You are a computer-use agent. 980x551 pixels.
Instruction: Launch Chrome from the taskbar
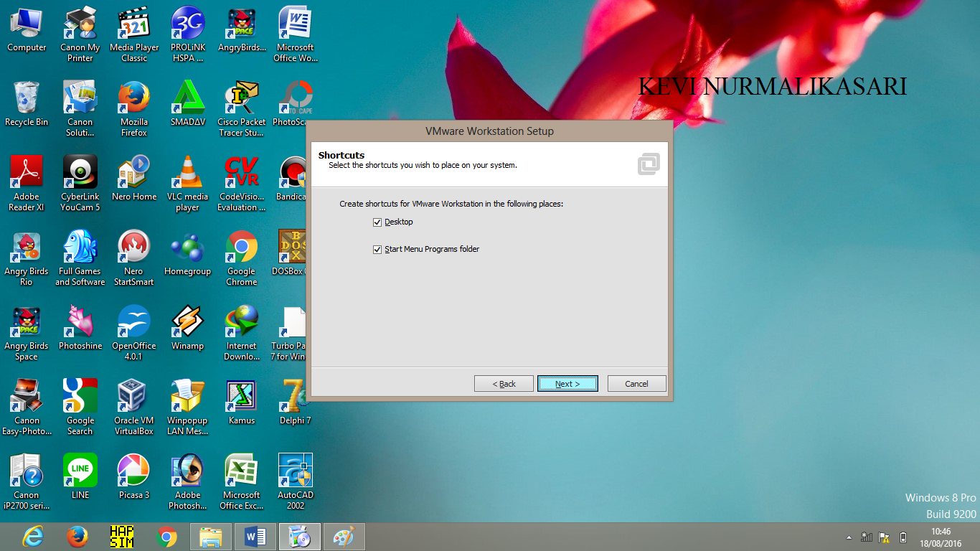tap(166, 537)
